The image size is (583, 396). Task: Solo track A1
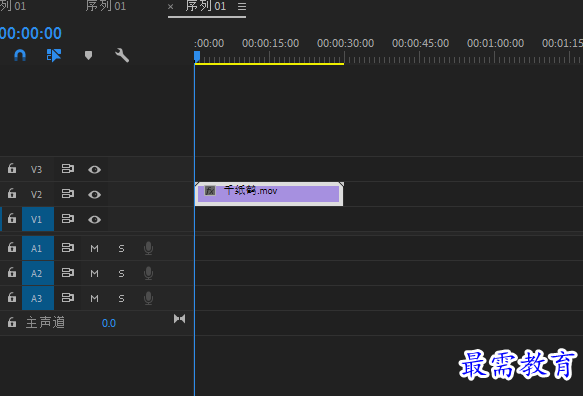[x=121, y=248]
